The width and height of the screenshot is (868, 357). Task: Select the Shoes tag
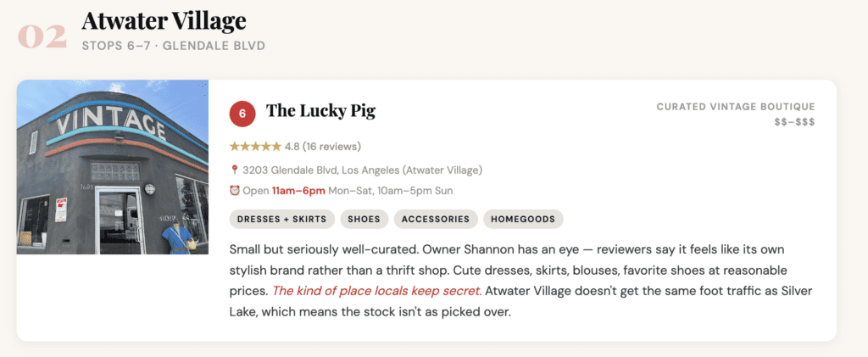(x=364, y=219)
